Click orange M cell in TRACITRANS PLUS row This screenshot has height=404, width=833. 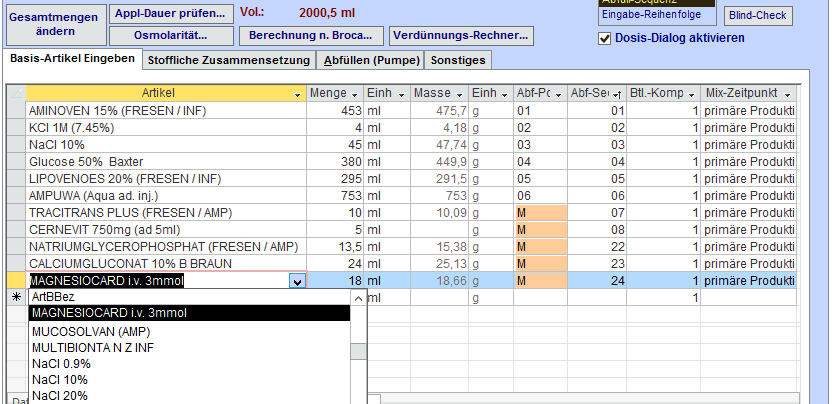click(540, 213)
